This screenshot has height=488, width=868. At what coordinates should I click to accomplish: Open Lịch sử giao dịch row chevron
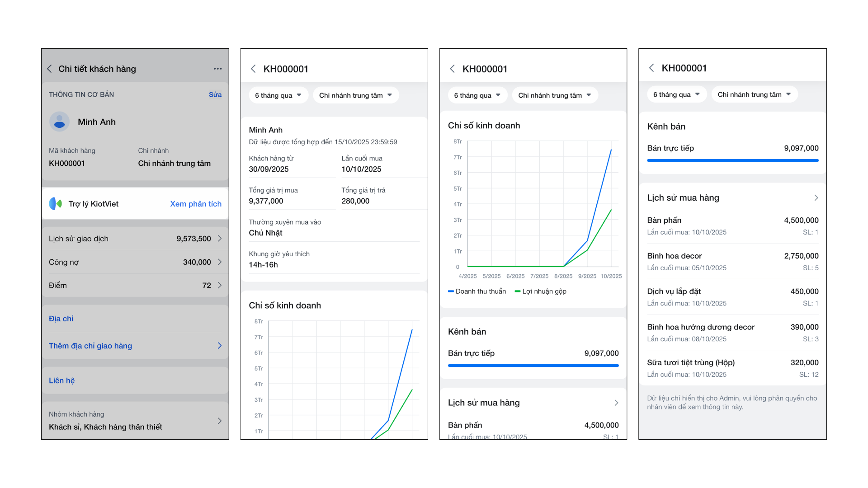coord(220,239)
